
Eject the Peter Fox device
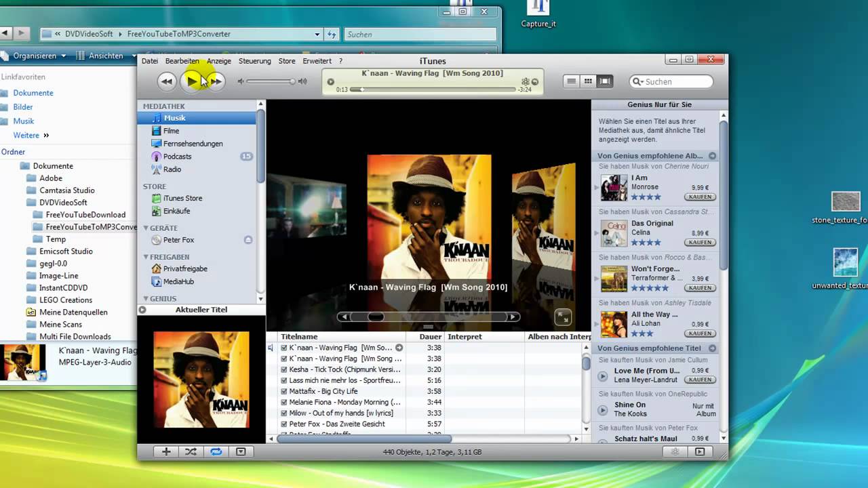click(248, 240)
